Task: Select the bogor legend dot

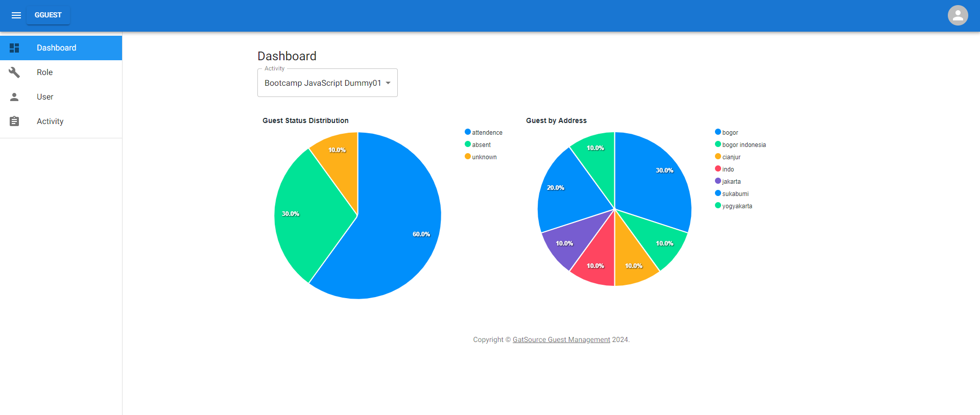Action: pos(718,132)
